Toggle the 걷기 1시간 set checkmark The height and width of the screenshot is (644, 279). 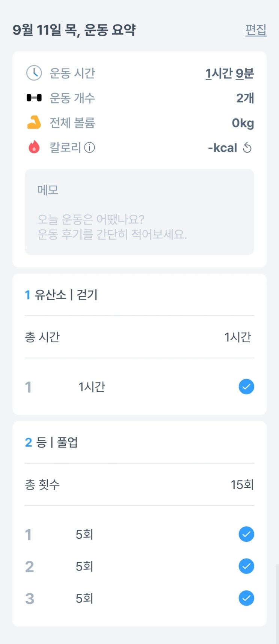pos(246,386)
